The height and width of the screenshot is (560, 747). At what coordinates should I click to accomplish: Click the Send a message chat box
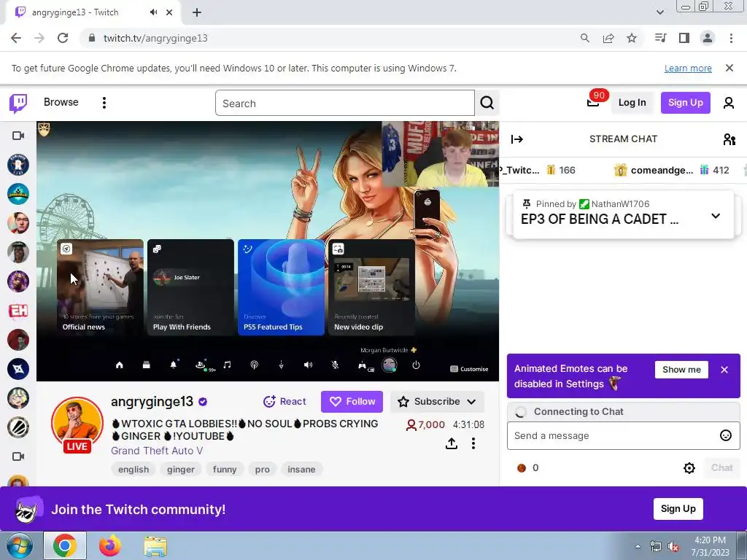pos(613,435)
